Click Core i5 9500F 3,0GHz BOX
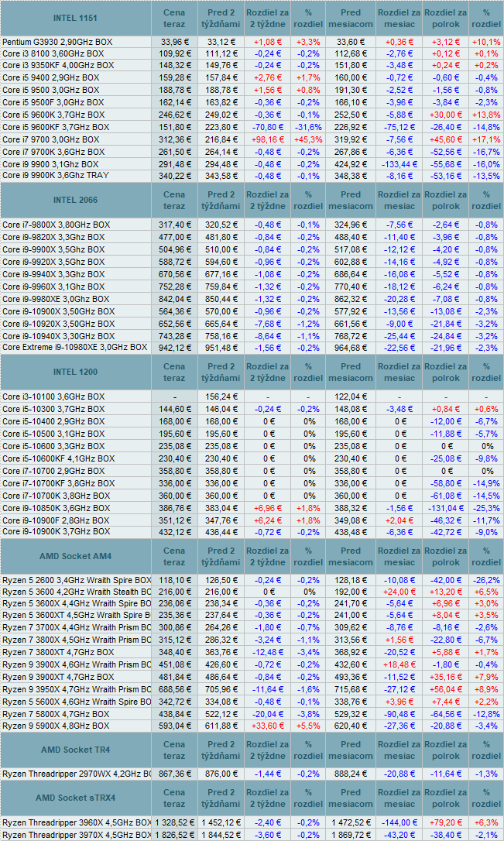504x841 pixels. 53,102
